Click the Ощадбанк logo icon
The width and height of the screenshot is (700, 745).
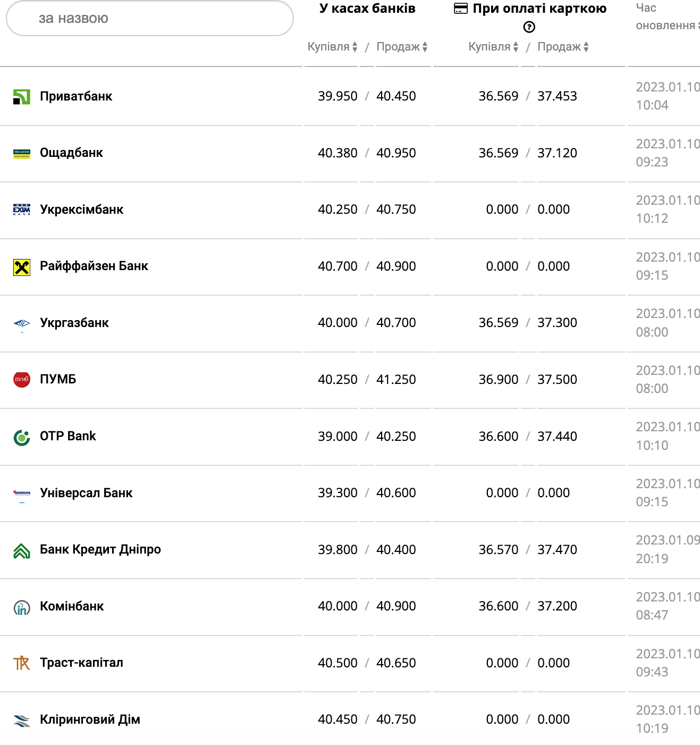click(21, 154)
